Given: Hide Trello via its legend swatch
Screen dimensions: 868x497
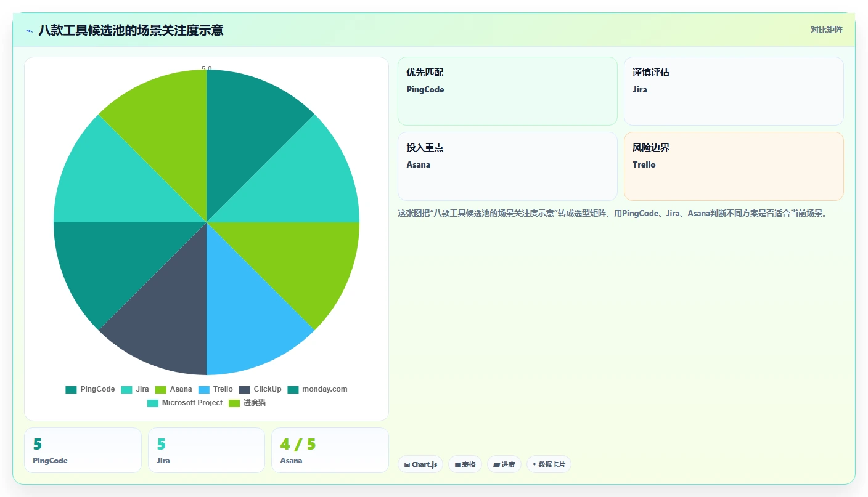Looking at the screenshot, I should click(204, 389).
